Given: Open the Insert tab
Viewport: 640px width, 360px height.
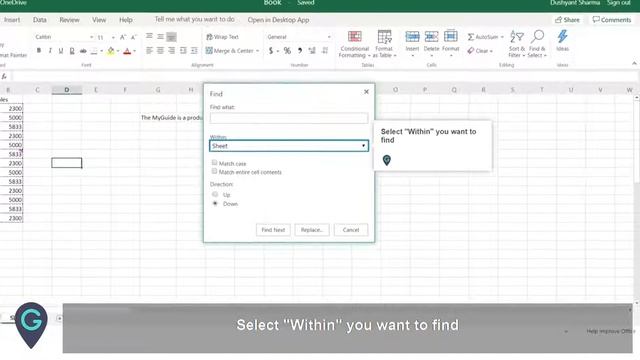Looking at the screenshot, I should [12, 20].
